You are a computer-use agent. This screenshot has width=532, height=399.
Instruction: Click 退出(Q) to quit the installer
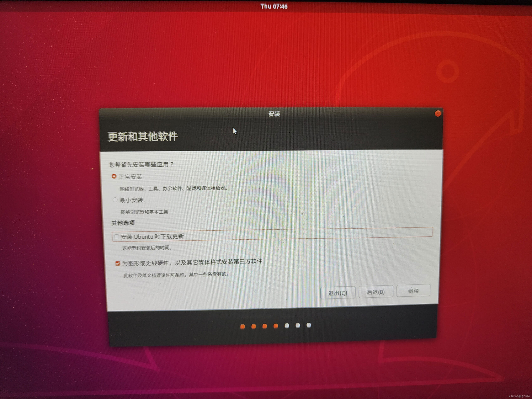pos(338,293)
